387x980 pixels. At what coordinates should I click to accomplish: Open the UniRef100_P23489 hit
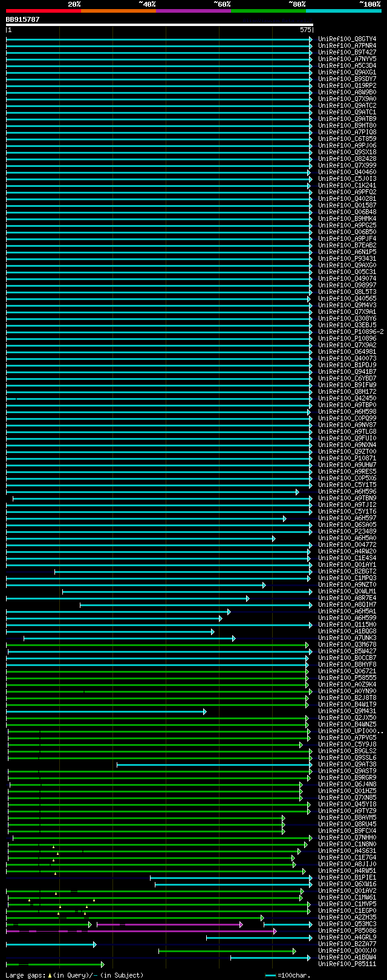pyautogui.click(x=347, y=531)
